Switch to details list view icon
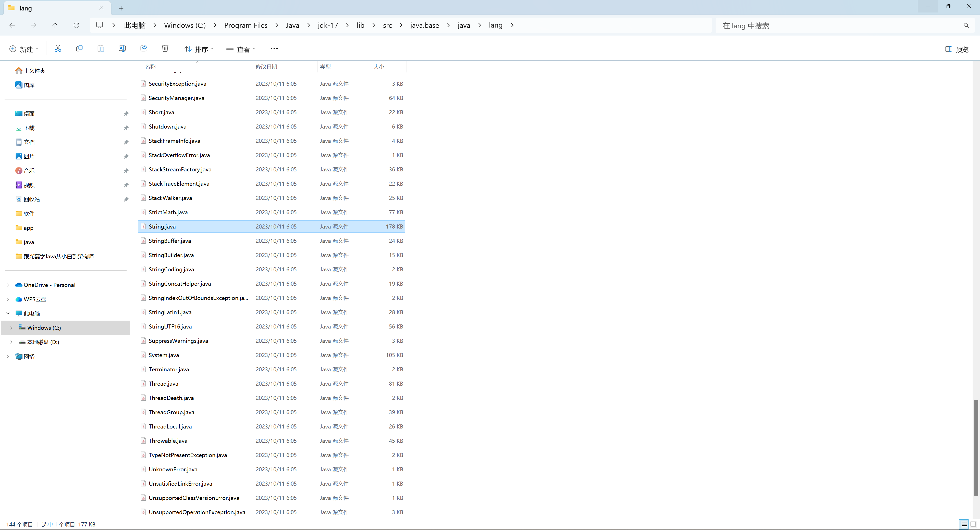Screen dimensions: 980x530 (964, 524)
